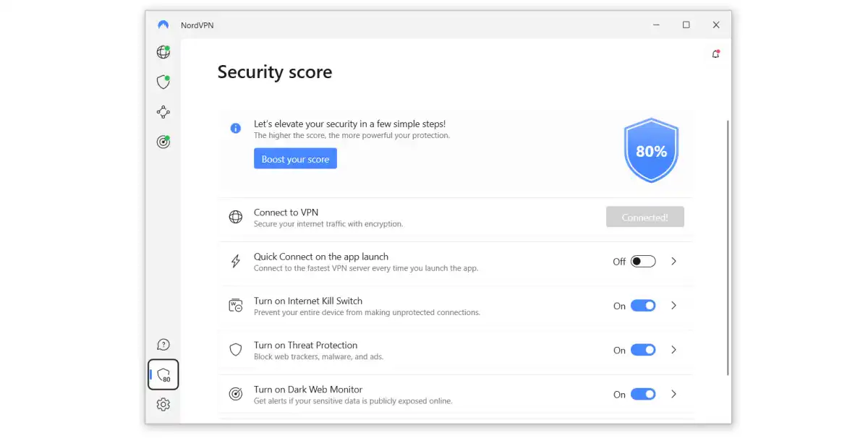
Task: Expand Quick Connect settings chevron
Action: click(673, 262)
